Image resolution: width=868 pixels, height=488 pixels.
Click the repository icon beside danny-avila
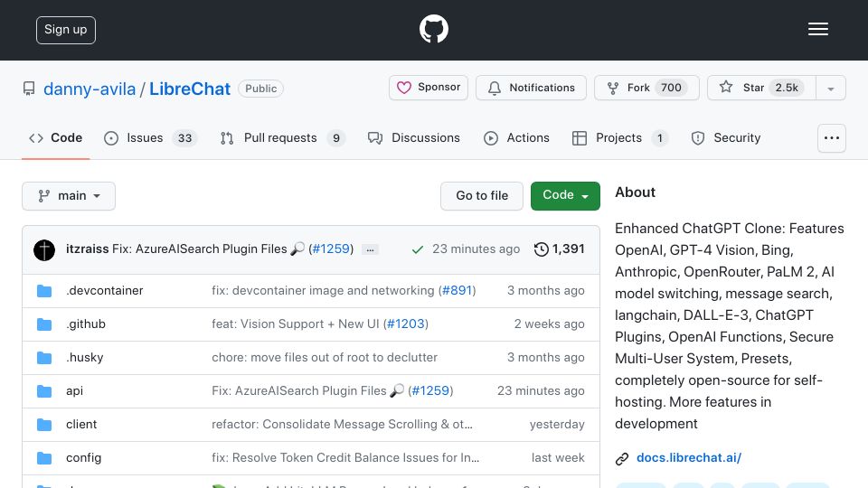(29, 89)
